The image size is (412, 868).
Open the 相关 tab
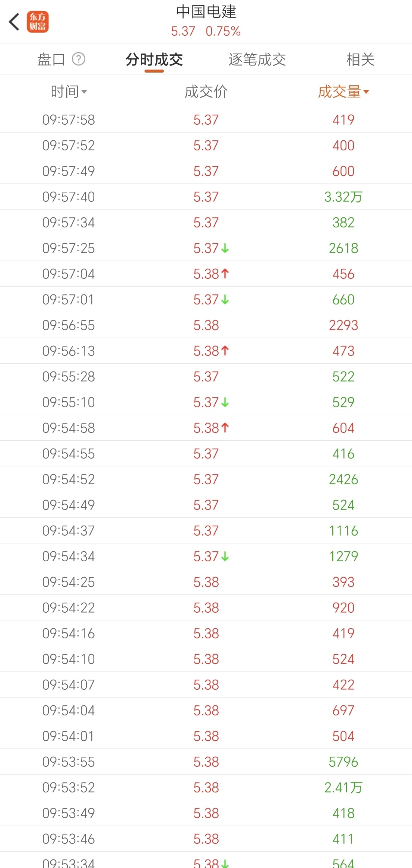(360, 59)
